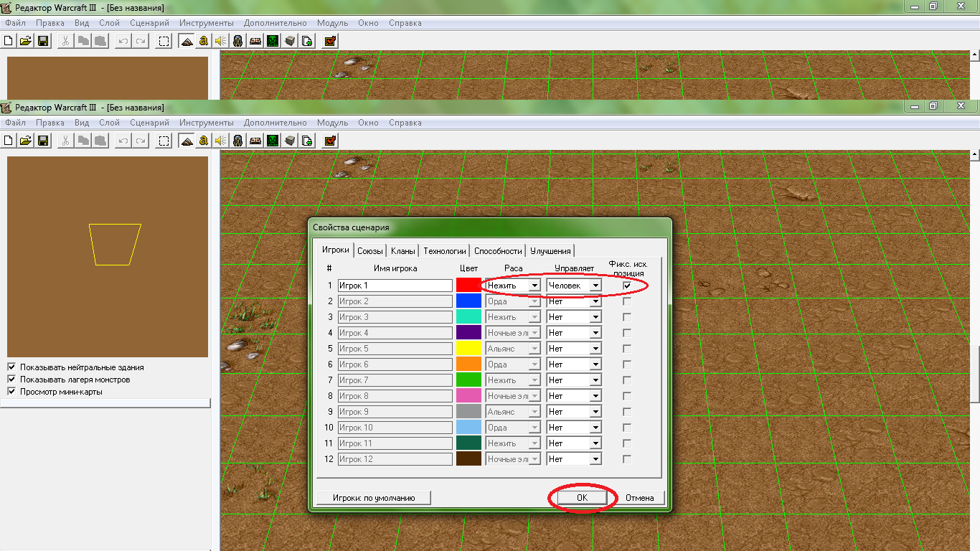Activate Selection brush in front editor toolbar

coord(164,141)
